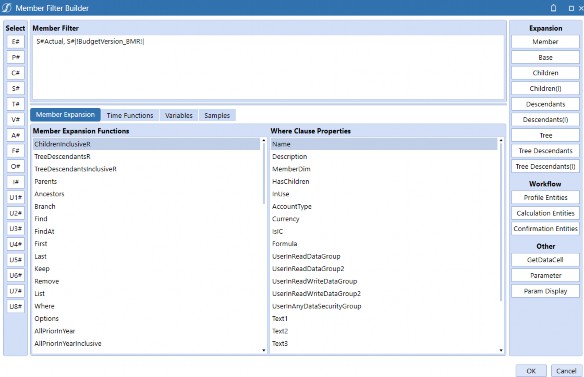Viewport: 584px width, 377px height.
Task: Click the Tree Descendants(I) button
Action: (x=545, y=167)
